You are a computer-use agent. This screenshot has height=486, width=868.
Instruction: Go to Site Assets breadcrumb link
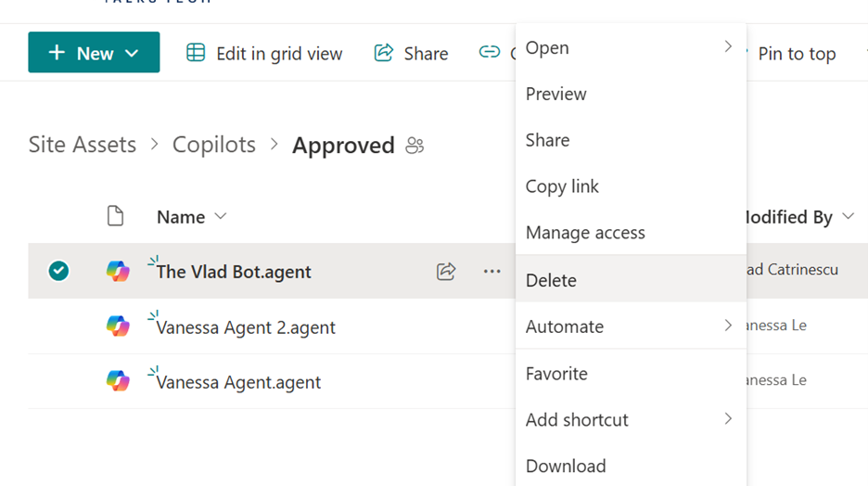(x=83, y=145)
